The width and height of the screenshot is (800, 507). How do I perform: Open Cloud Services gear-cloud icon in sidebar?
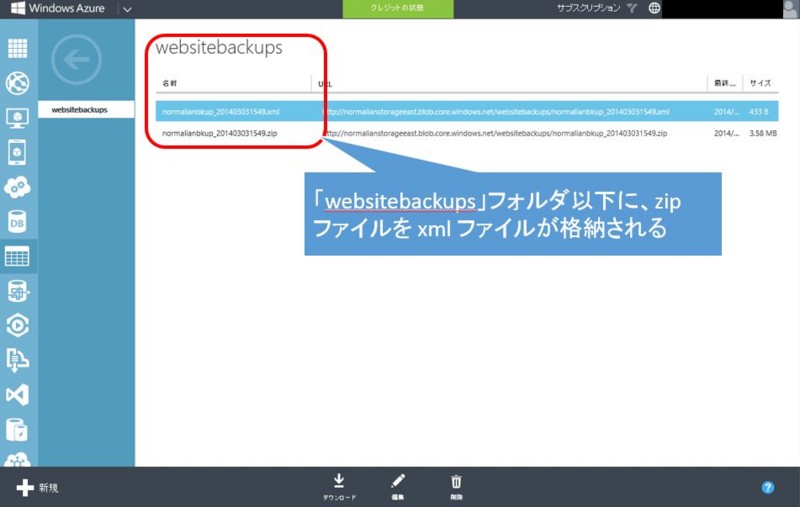17,187
